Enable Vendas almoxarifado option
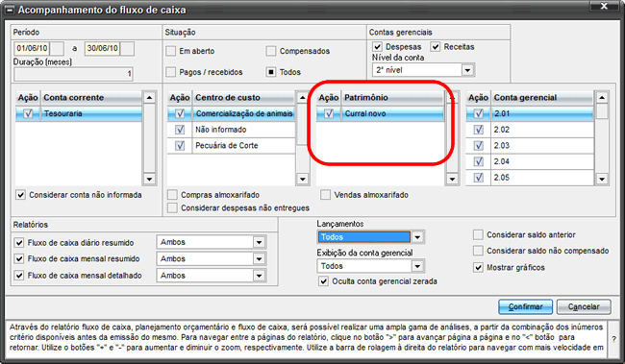The image size is (625, 364). (325, 195)
